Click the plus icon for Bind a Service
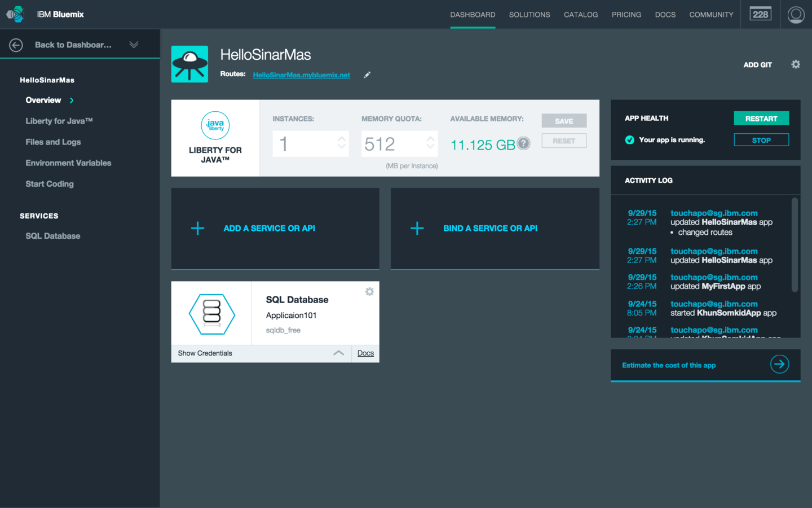Screen dimensions: 812x508 pos(417,228)
